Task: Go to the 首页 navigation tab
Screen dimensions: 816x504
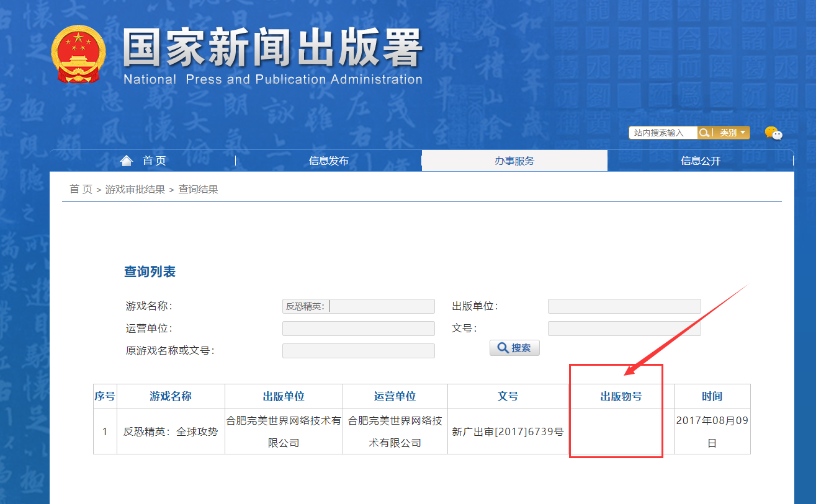Action: tap(143, 161)
